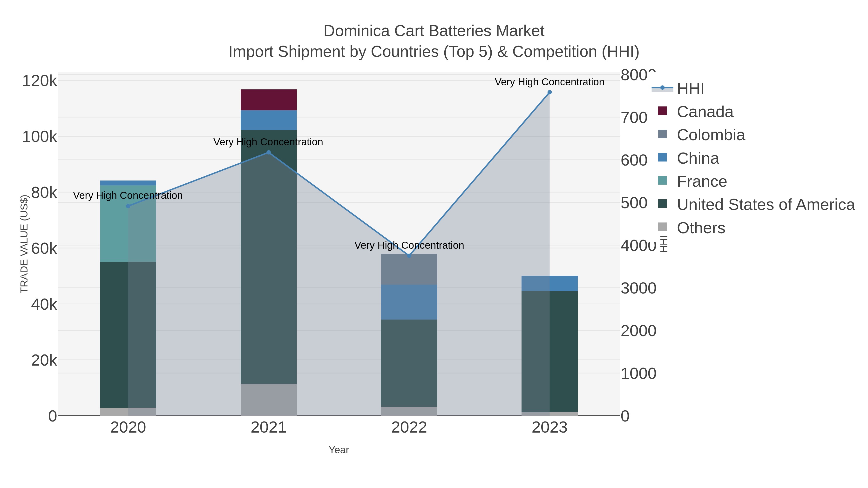
Task: Click the United States segment in 2023 bar
Action: 549,352
